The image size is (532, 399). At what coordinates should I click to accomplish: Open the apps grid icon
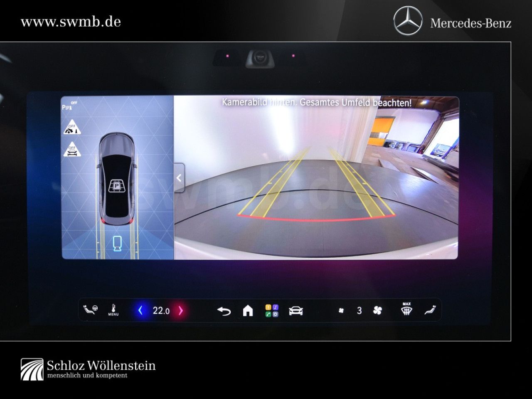point(272,310)
